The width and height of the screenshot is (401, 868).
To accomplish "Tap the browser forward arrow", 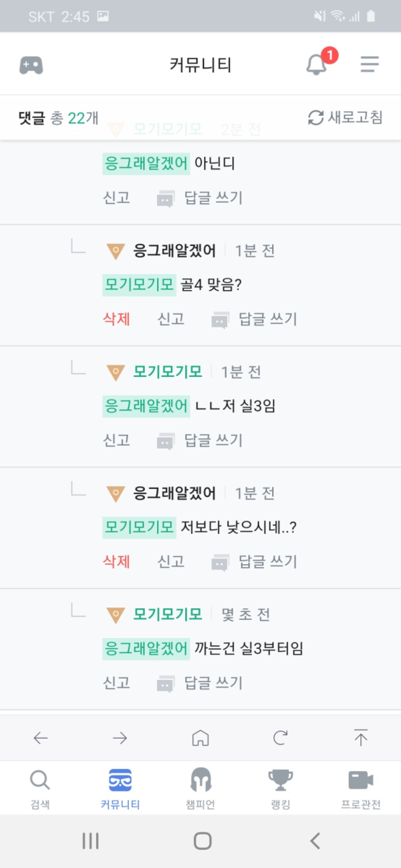I will pos(120,738).
